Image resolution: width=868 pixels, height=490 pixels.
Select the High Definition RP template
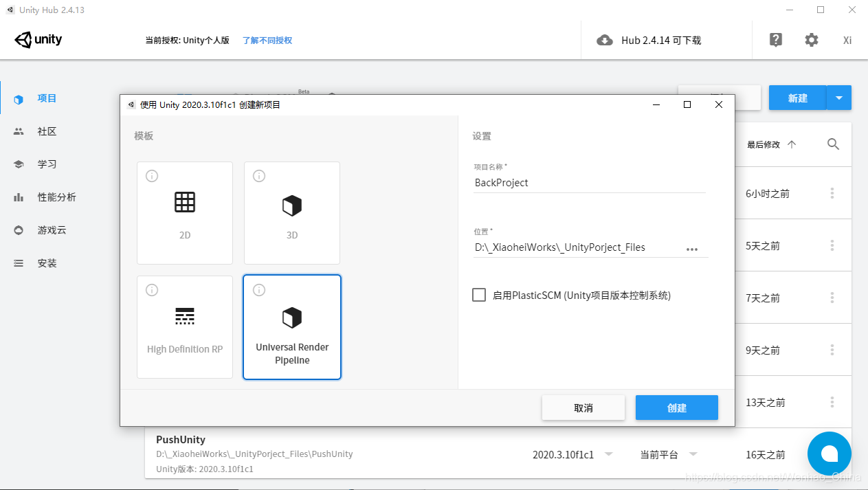(x=185, y=327)
